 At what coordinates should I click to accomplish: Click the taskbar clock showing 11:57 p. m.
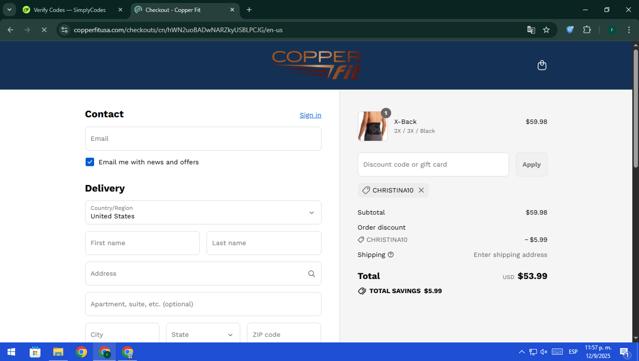point(598,352)
